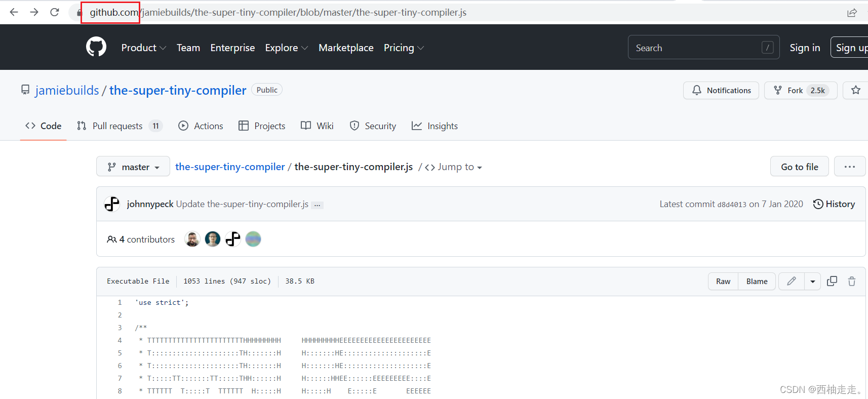Image resolution: width=868 pixels, height=399 pixels.
Task: Click the share icon in address bar
Action: pyautogui.click(x=852, y=13)
